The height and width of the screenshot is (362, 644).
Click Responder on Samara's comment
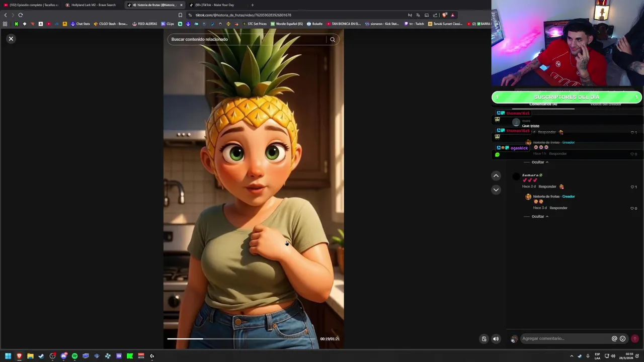pos(547,187)
